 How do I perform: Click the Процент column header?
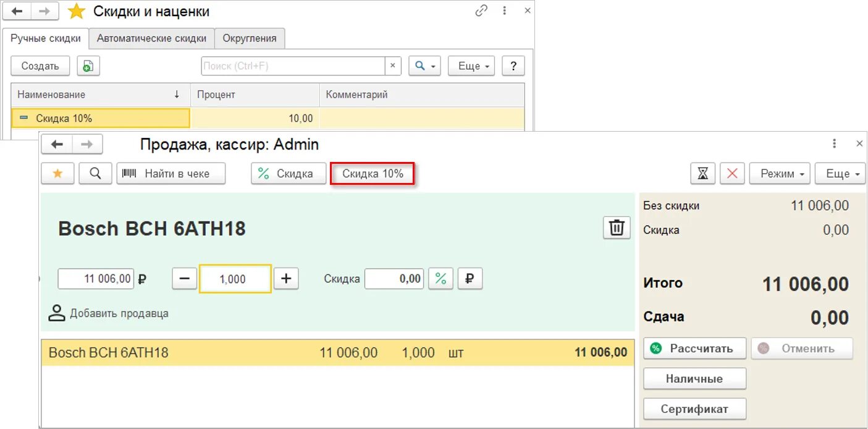(255, 95)
